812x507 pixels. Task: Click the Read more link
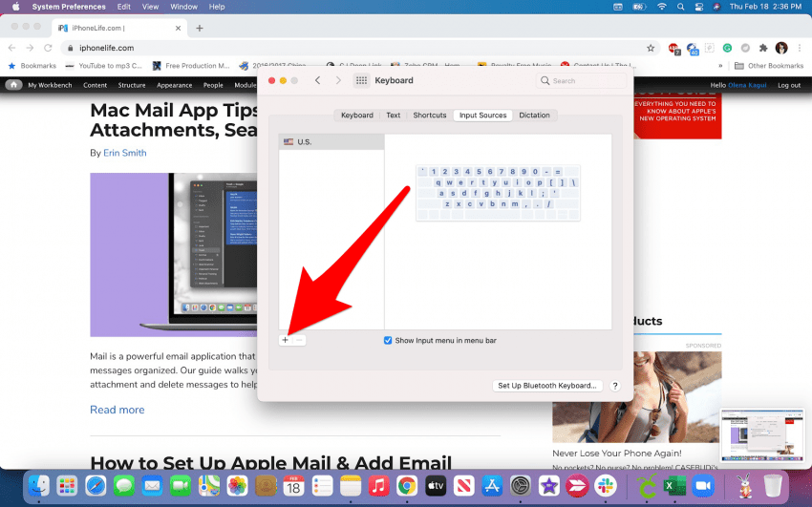(x=118, y=410)
